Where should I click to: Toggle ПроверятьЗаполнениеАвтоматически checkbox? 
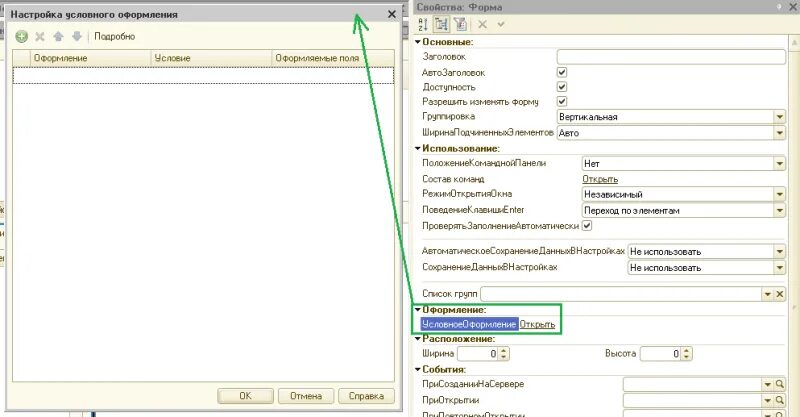click(x=587, y=225)
